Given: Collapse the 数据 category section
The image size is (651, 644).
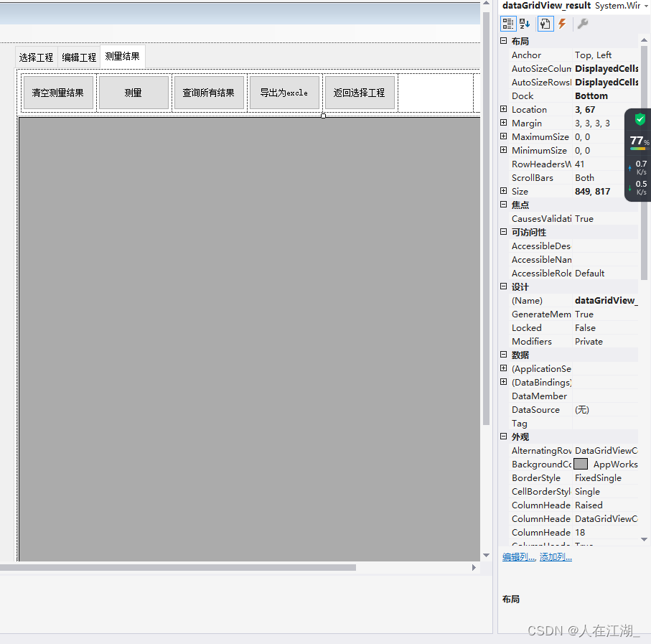Looking at the screenshot, I should click(x=503, y=355).
